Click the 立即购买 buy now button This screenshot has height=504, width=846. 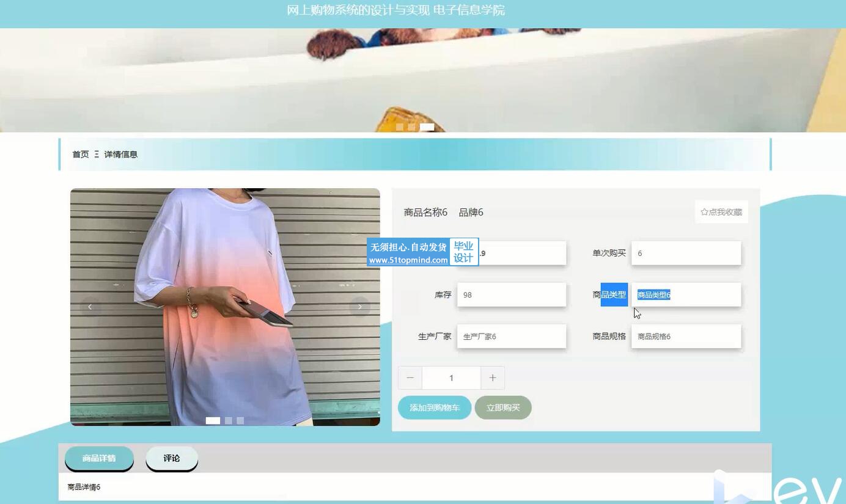[503, 407]
